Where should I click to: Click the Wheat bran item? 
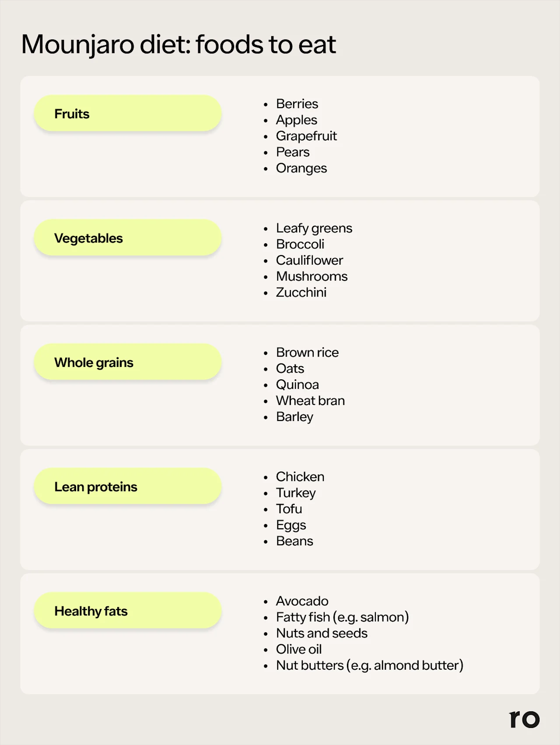click(310, 401)
